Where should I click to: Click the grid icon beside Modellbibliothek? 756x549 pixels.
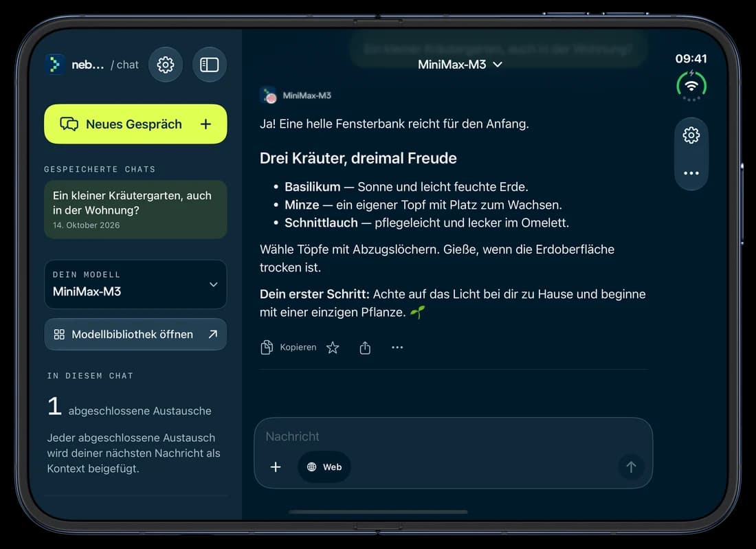(59, 334)
